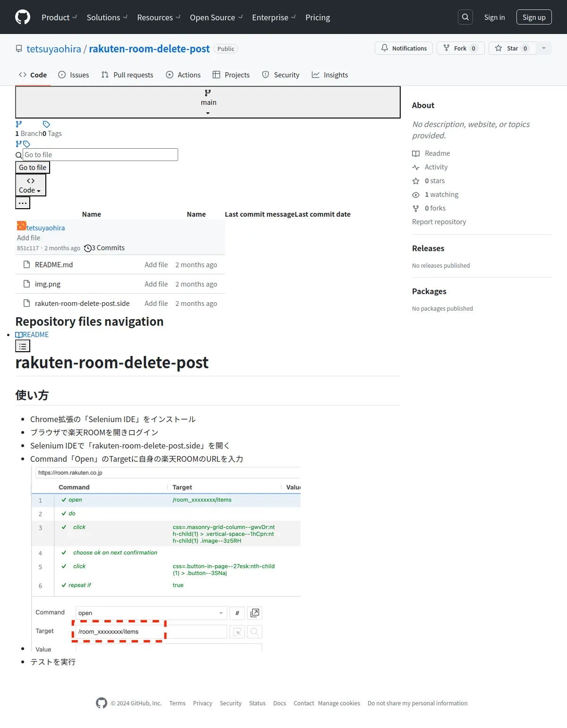Star the repository with the star icon
The height and width of the screenshot is (728, 567).
coord(498,48)
